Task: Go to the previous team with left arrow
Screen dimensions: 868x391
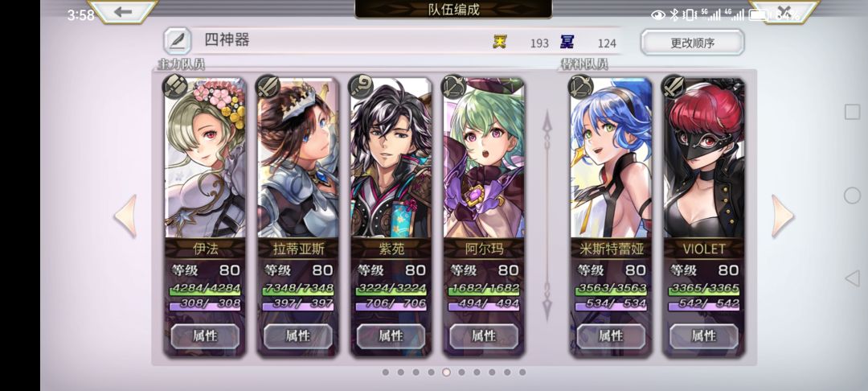Action: tap(125, 216)
